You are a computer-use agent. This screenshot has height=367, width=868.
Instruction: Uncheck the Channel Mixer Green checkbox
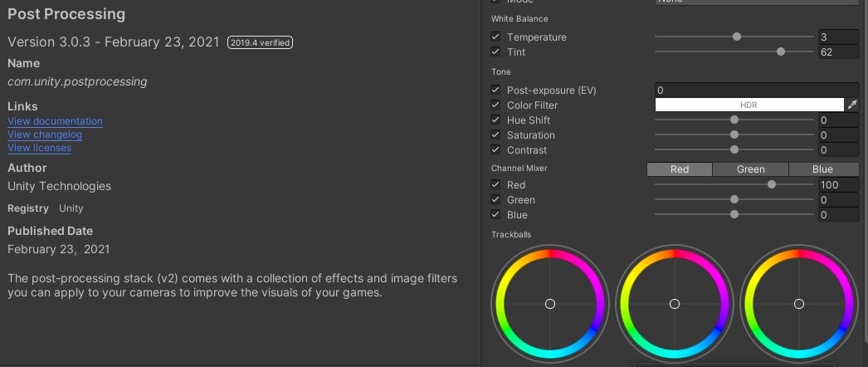tap(495, 199)
